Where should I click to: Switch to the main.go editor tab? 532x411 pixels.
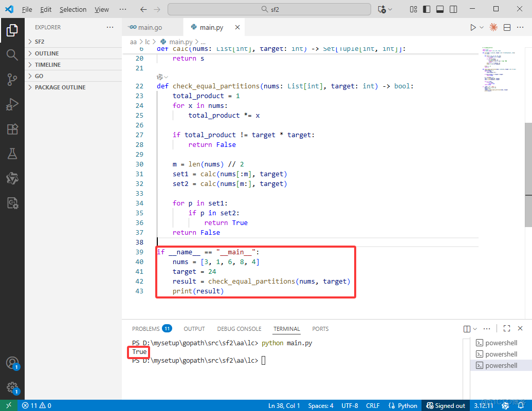click(150, 27)
